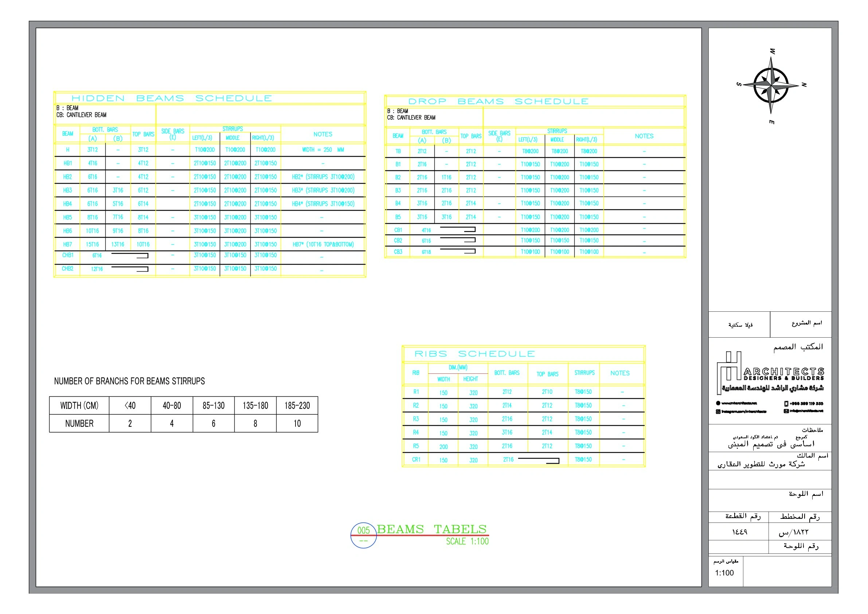
Task: Click the compass rose north arrow symbol
Action: pos(771,85)
